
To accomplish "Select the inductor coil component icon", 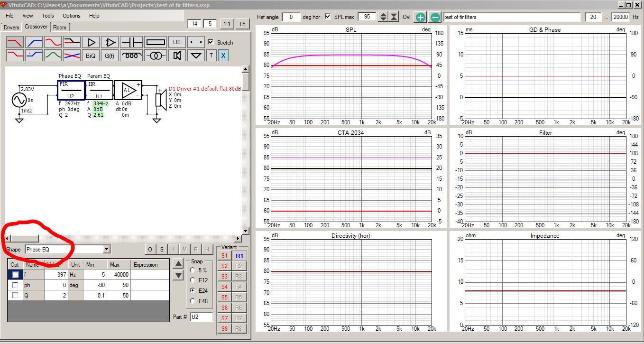I will pos(131,56).
